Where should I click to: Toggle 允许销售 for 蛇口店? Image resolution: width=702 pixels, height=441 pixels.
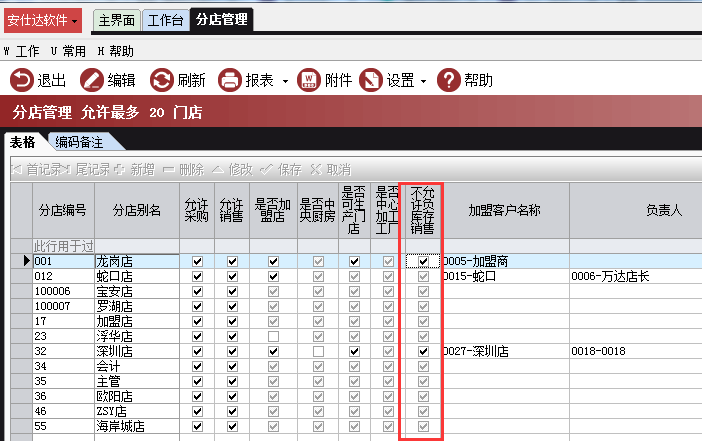[x=232, y=277]
